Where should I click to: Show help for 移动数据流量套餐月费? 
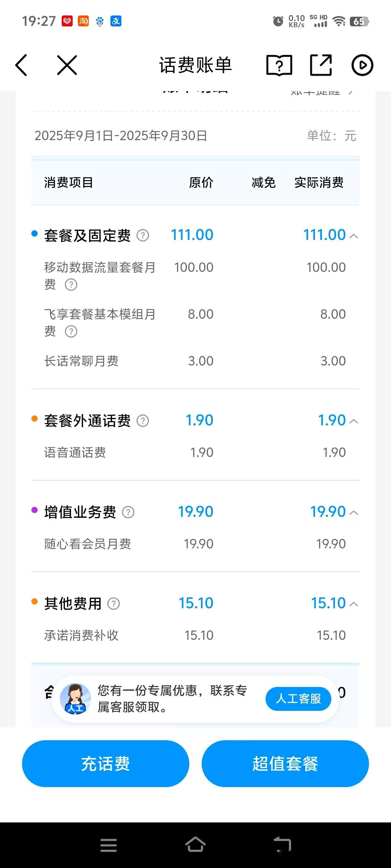(x=71, y=285)
